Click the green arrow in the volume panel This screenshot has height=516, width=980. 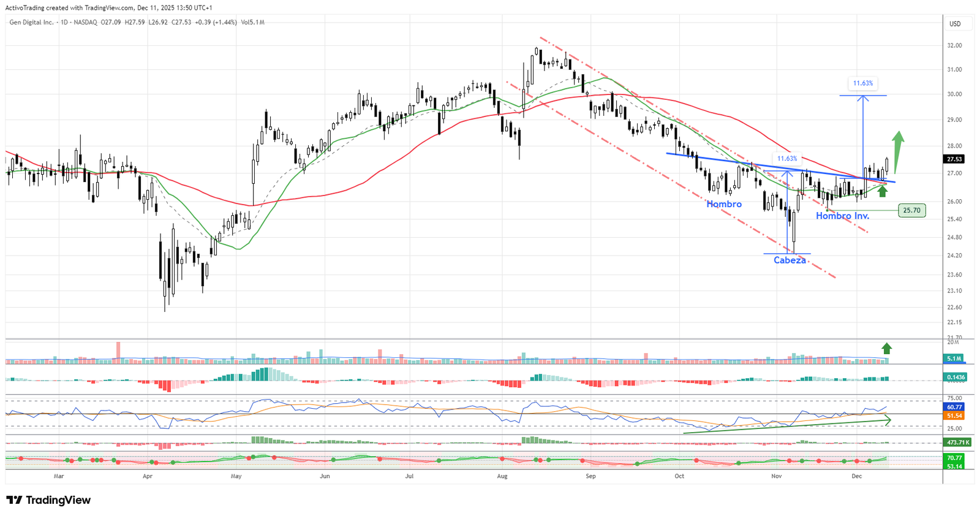(x=886, y=348)
